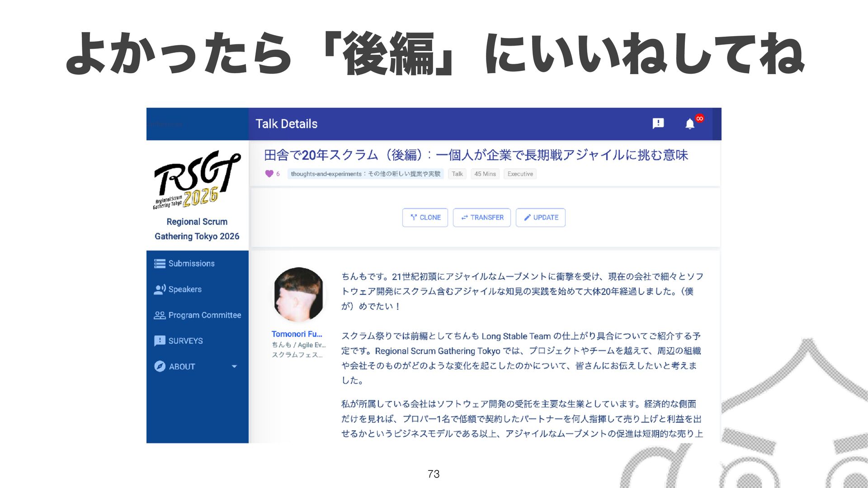This screenshot has width=868, height=488.
Task: Click the Program Committee people icon
Action: point(160,315)
